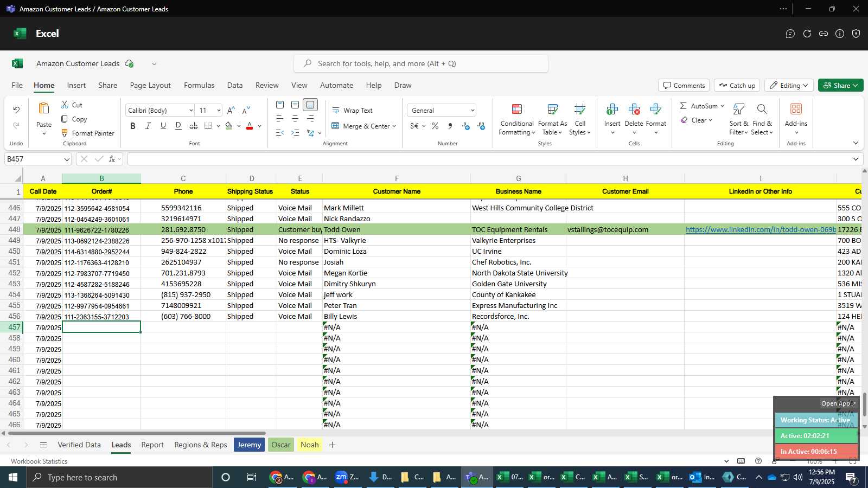The height and width of the screenshot is (488, 868).
Task: Open the Editing mode dropdown
Action: [x=789, y=85]
